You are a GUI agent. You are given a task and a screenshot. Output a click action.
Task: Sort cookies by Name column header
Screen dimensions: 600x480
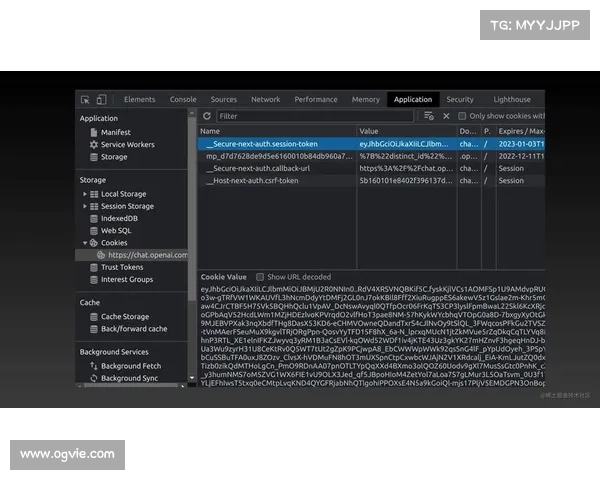(277, 131)
